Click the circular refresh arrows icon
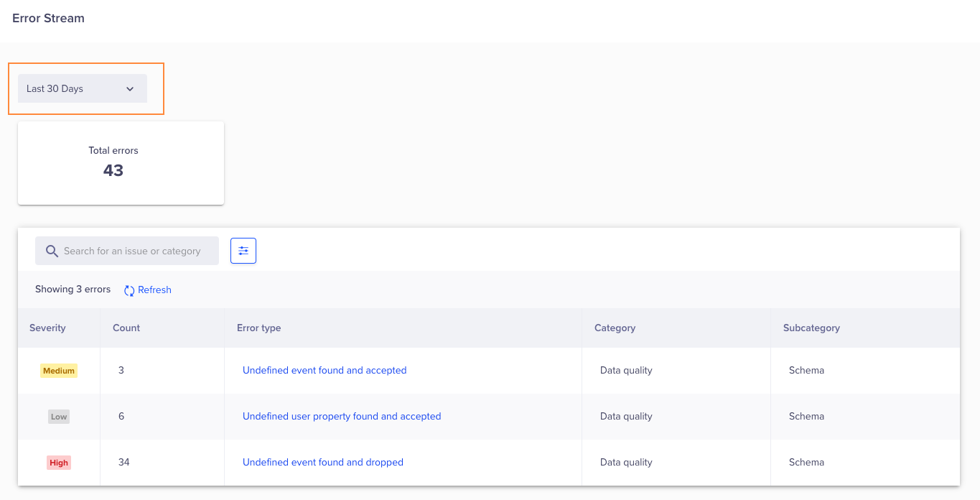This screenshot has height=500, width=980. 129,290
